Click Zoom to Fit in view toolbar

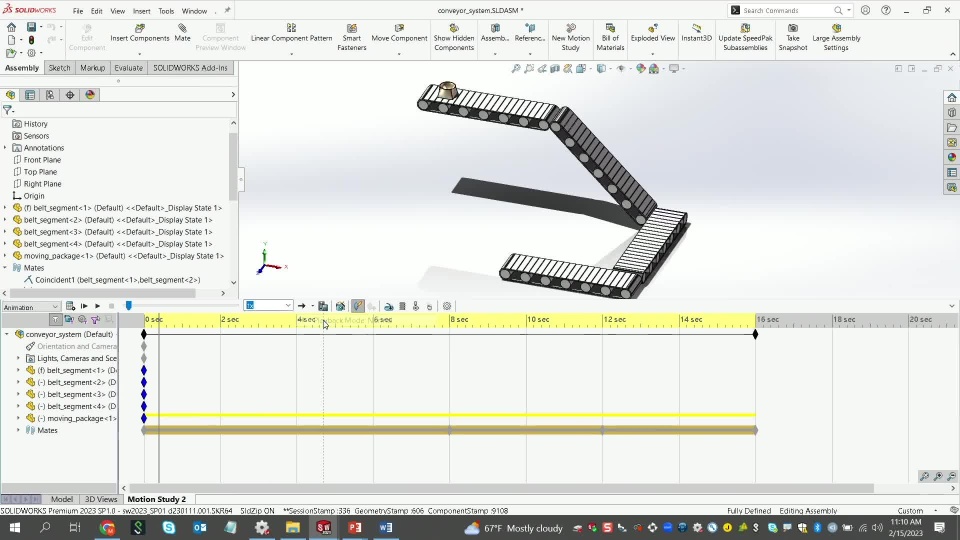click(516, 69)
